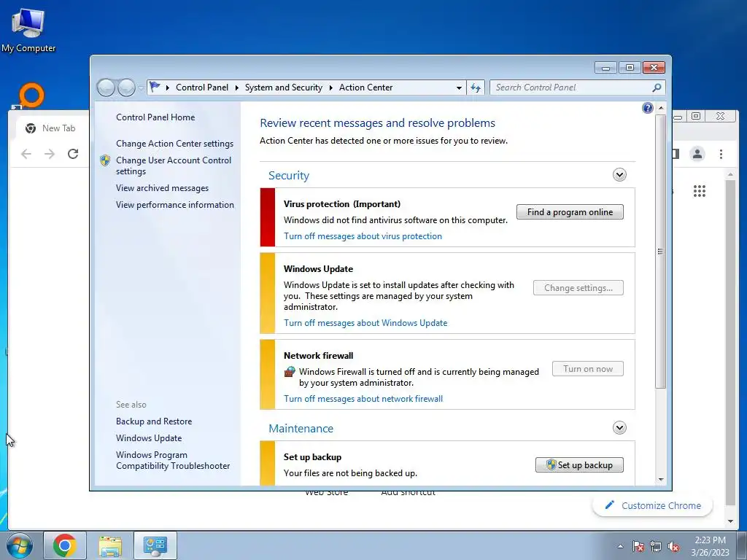Screen dimensions: 747x560
Task: Click the Control Panel taskbar button
Action: point(155,545)
